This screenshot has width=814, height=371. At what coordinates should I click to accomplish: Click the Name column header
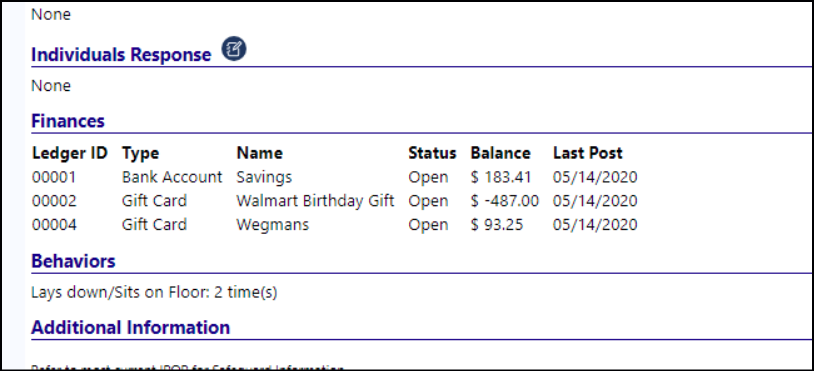point(260,153)
